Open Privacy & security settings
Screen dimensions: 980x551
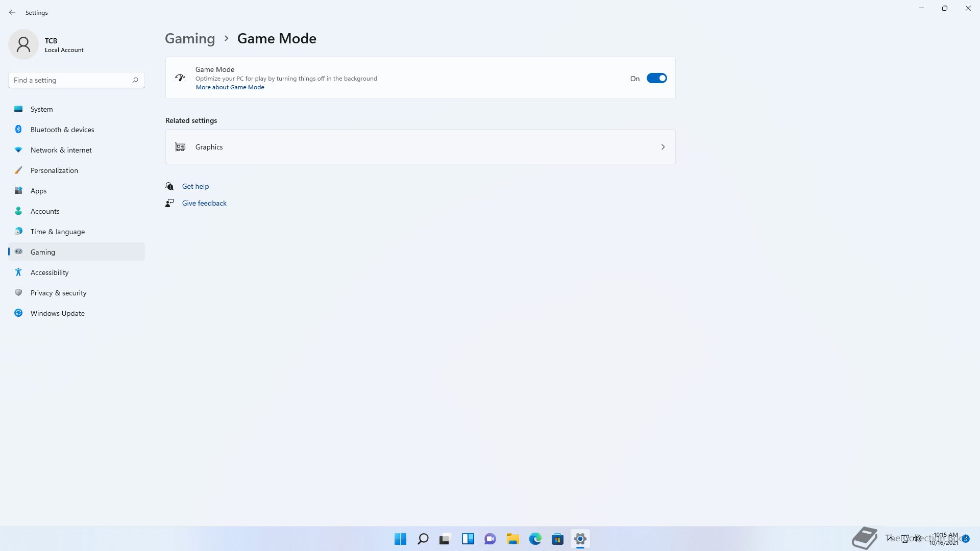point(77,293)
